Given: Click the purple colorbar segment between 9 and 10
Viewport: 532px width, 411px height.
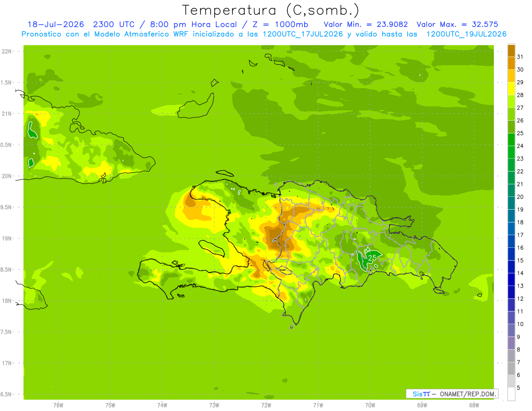Looking at the screenshot, I should tap(511, 331).
